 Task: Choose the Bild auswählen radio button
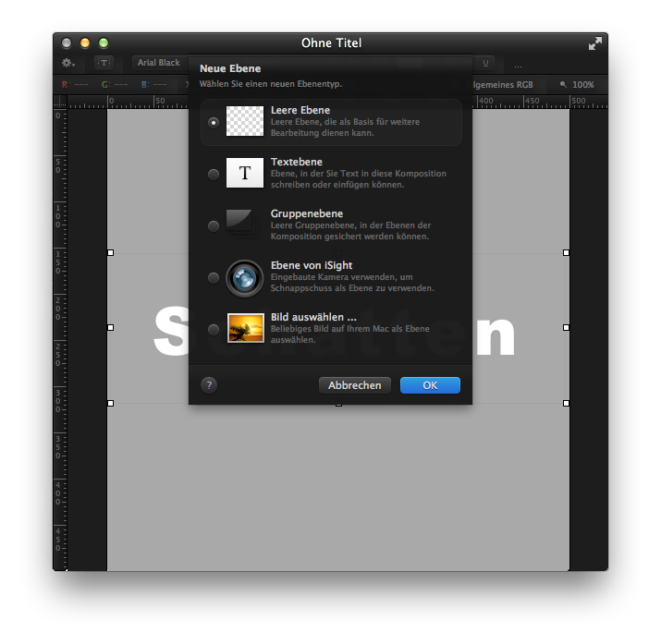214,329
